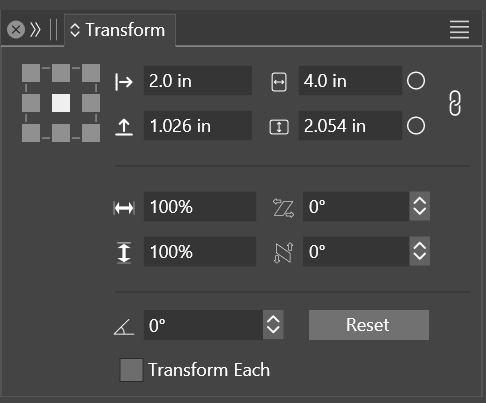The image size is (486, 403).
Task: Open the Transform panel hamburger menu
Action: point(459,30)
